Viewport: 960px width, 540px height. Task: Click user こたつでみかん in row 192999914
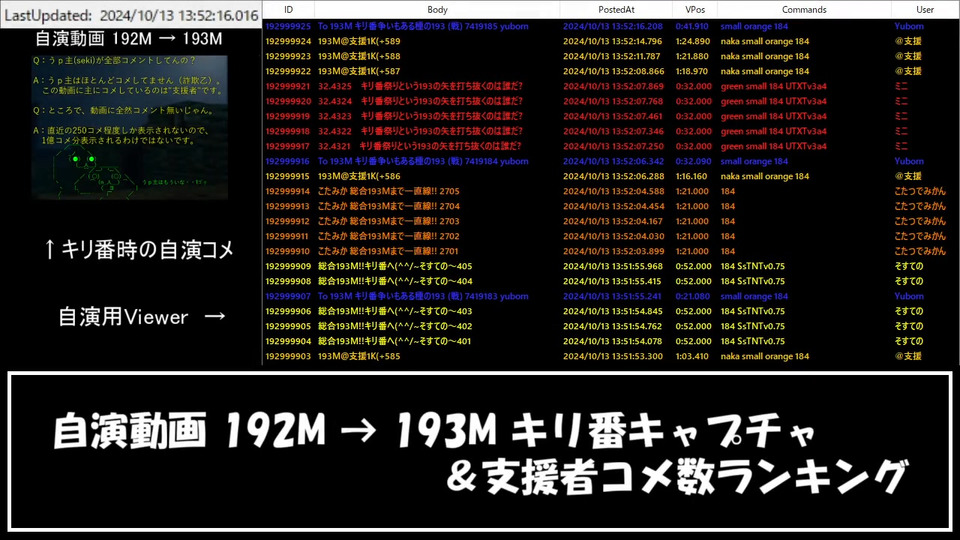click(920, 191)
